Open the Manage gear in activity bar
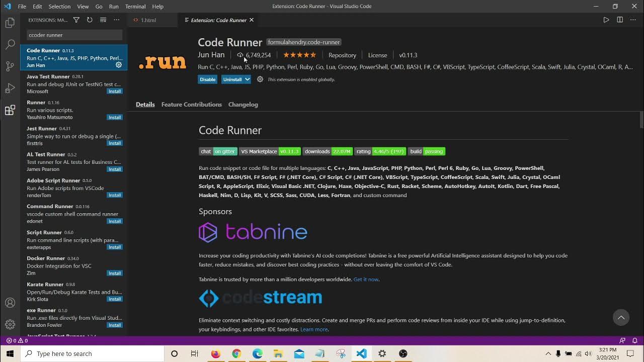The height and width of the screenshot is (362, 644). click(10, 324)
